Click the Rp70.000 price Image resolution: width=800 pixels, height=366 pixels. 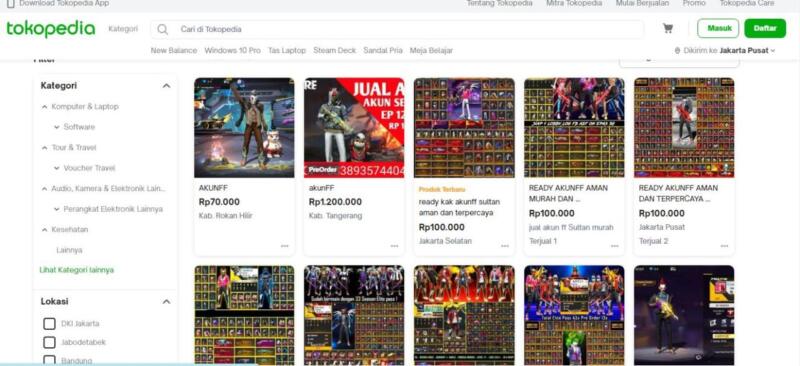(219, 202)
